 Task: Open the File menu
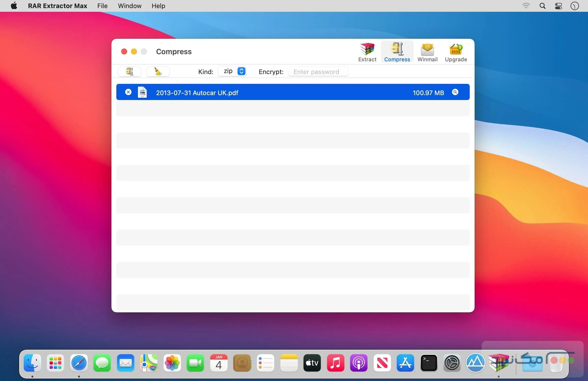(x=102, y=6)
